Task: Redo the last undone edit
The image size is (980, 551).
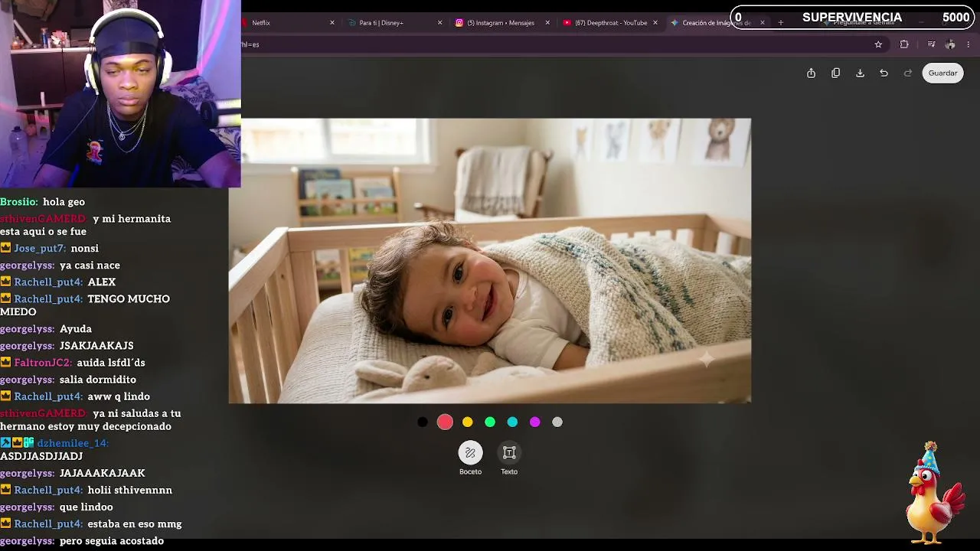Action: click(908, 73)
